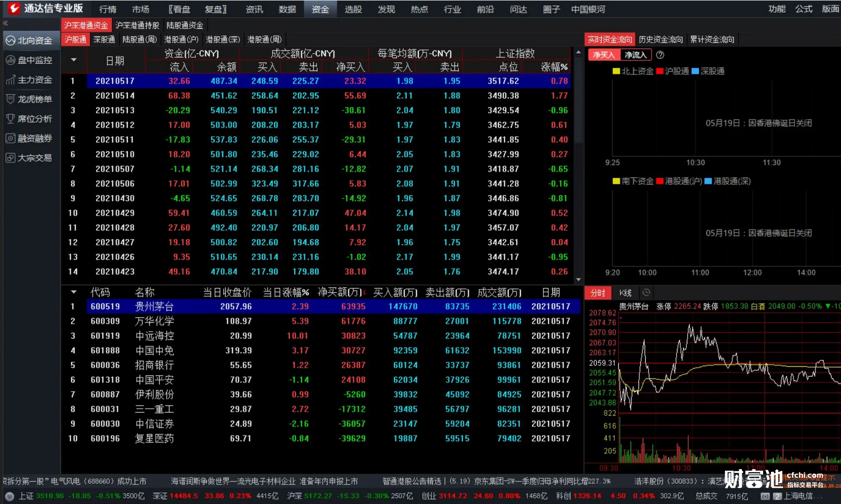The height and width of the screenshot is (504, 841).
Task: Toggle 港股通(沪) legend series
Action: (679, 181)
